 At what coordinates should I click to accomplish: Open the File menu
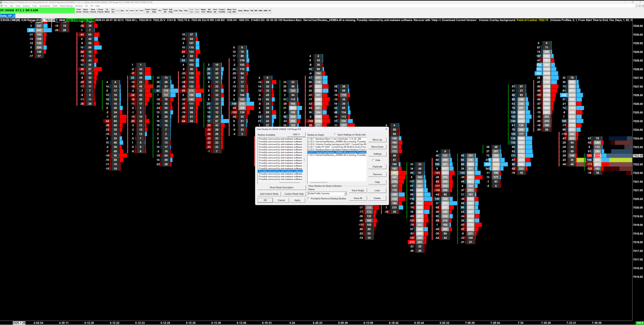6,6
